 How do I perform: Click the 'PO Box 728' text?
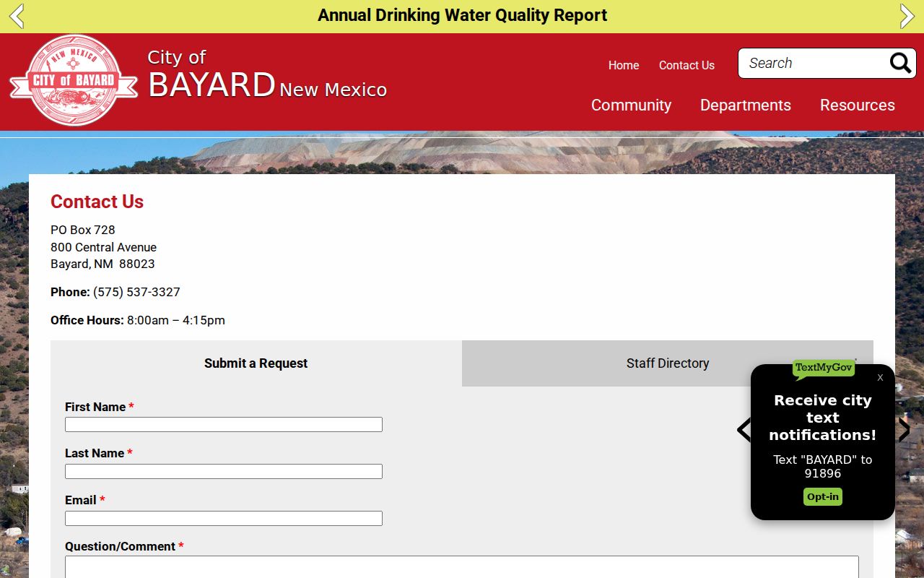[x=83, y=230]
